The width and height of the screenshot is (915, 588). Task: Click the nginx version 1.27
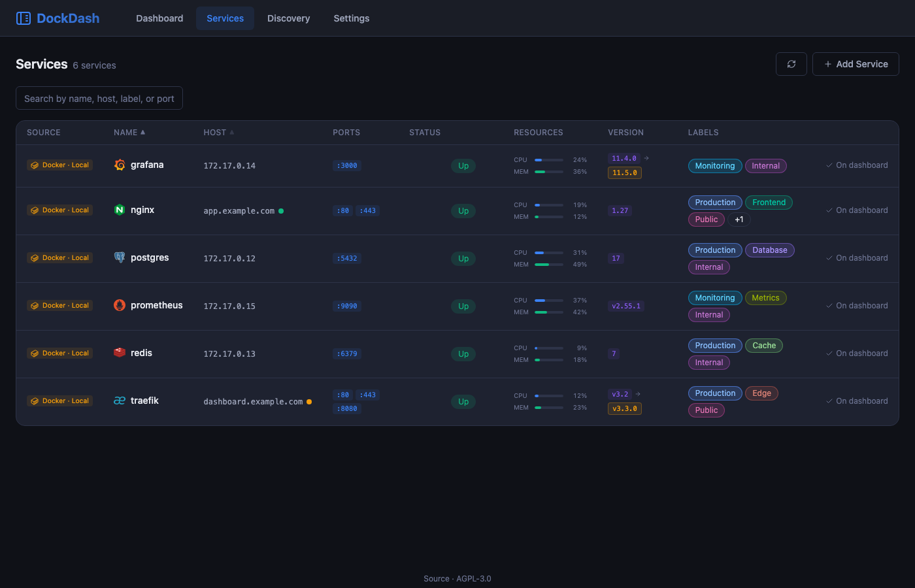coord(620,211)
